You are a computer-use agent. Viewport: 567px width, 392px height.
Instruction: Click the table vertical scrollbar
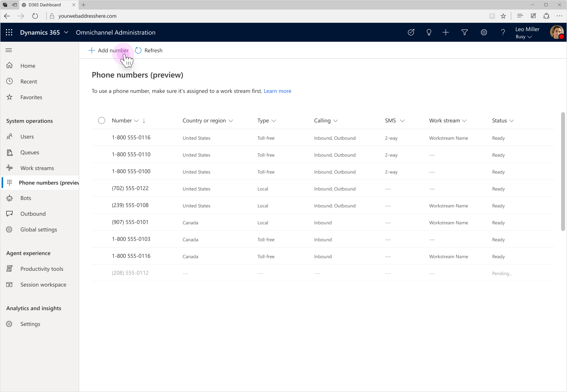pyautogui.click(x=563, y=172)
